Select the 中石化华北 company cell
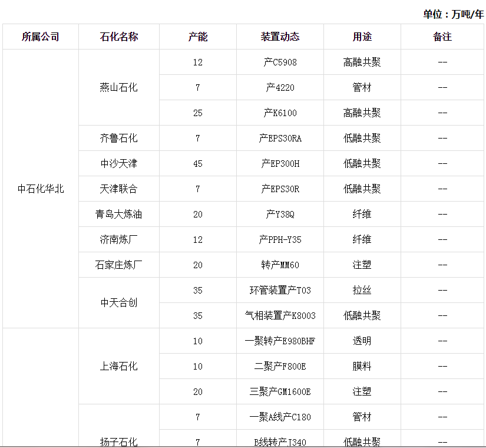486x448 pixels. 41,189
